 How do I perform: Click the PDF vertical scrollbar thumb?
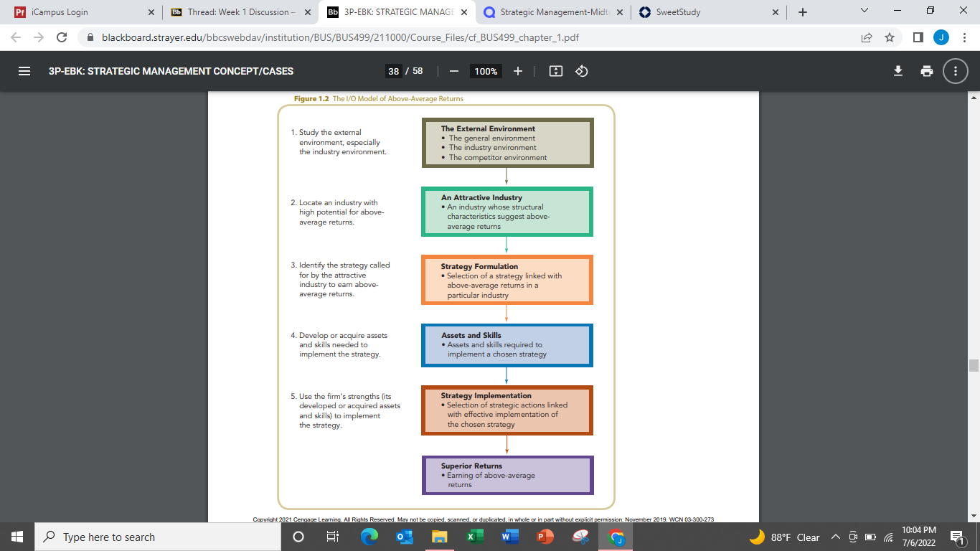tap(974, 365)
